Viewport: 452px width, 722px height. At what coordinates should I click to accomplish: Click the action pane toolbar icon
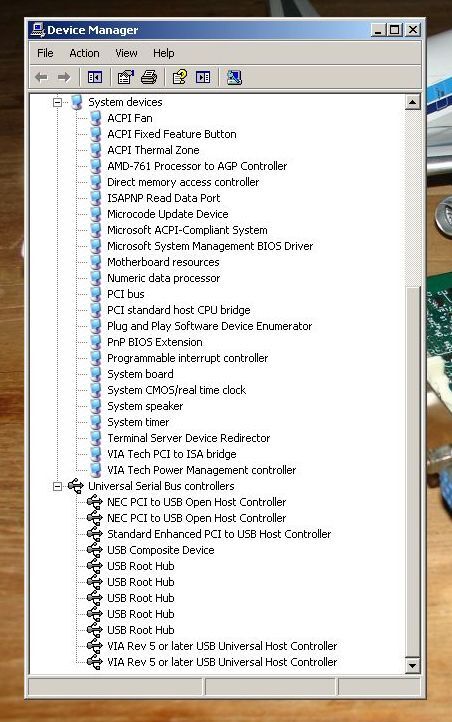click(x=203, y=77)
